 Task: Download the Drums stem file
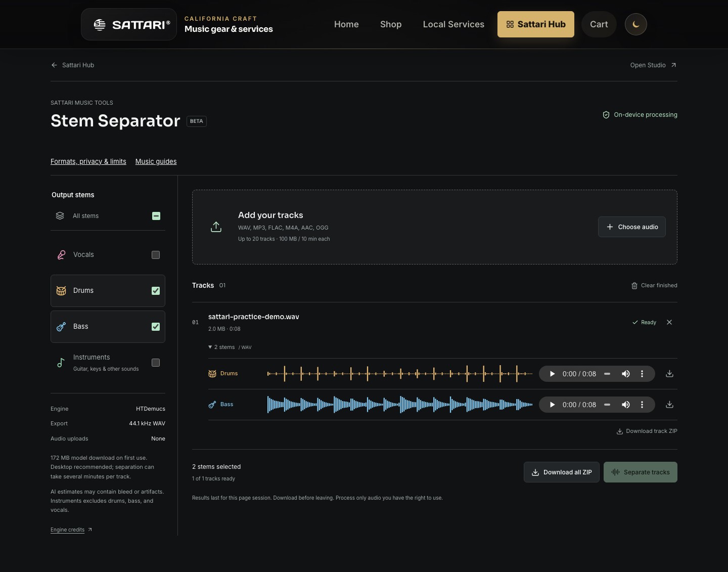coord(669,374)
